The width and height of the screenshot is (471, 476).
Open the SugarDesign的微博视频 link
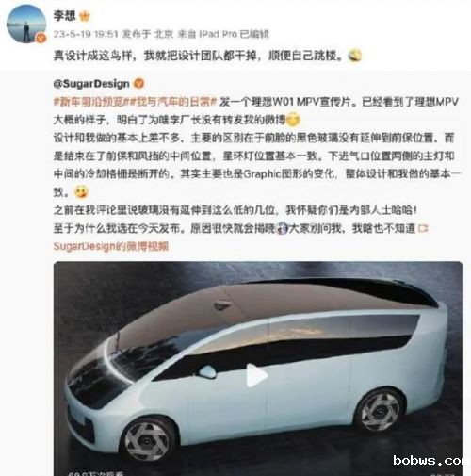point(111,246)
